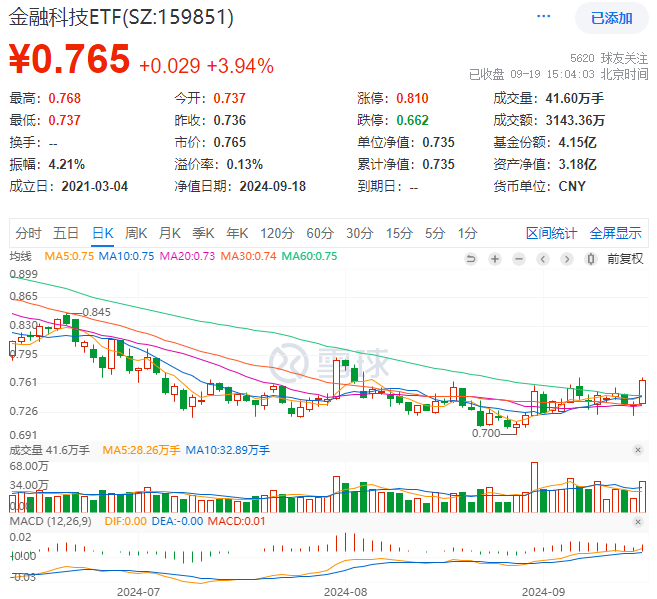Image resolution: width=657 pixels, height=599 pixels.
Task: Open the three-dot more options menu
Action: 543,17
